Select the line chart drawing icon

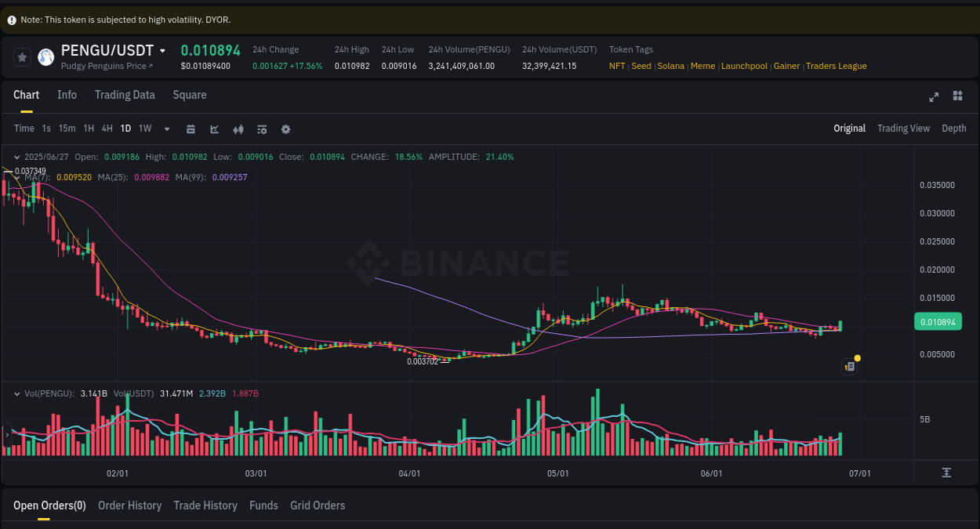tap(214, 129)
